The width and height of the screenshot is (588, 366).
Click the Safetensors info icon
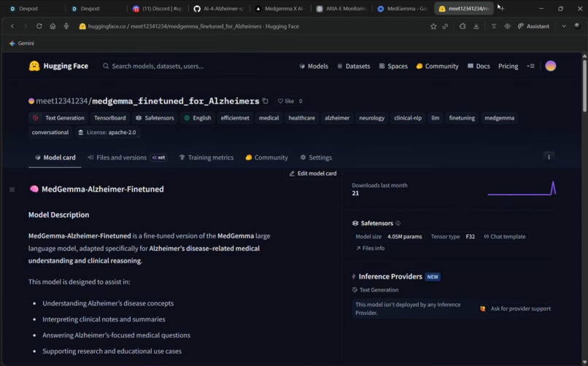(x=398, y=223)
